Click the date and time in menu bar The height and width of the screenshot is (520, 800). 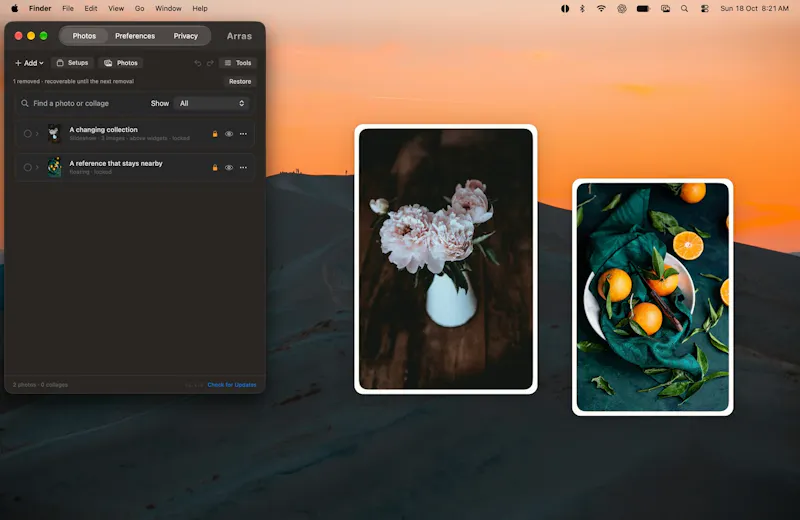coord(754,8)
